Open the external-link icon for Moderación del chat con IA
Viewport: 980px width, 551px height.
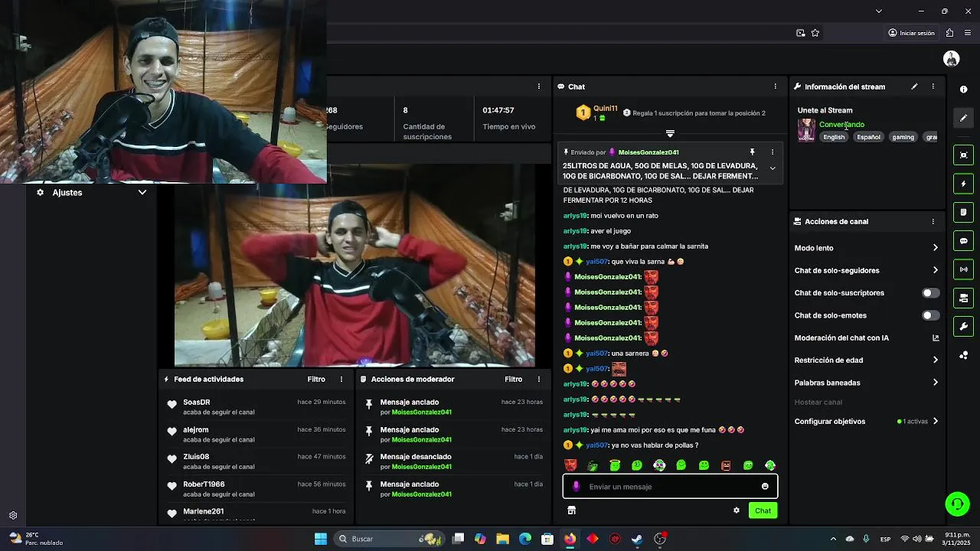[x=936, y=337]
